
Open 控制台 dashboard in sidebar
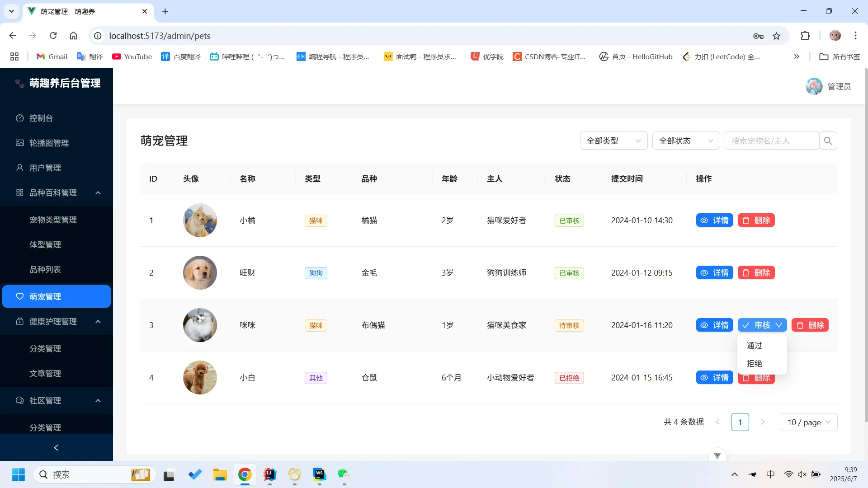pyautogui.click(x=41, y=118)
